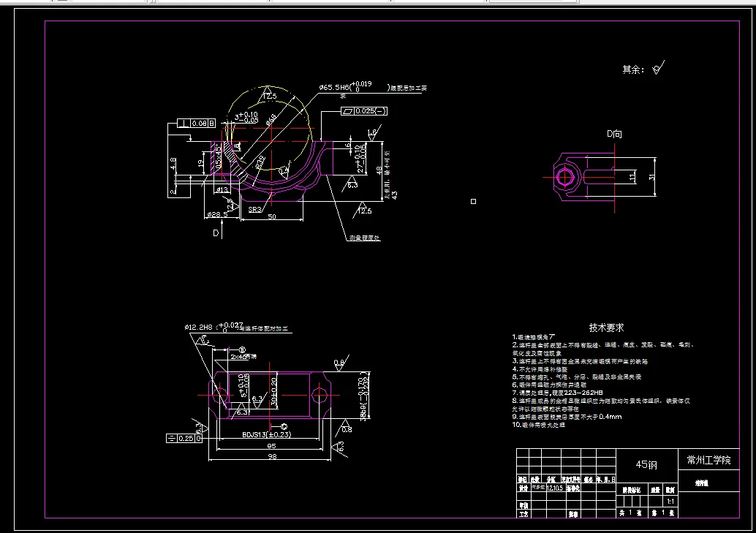
Task: Click the 19 vertical dimension
Action: click(200, 164)
